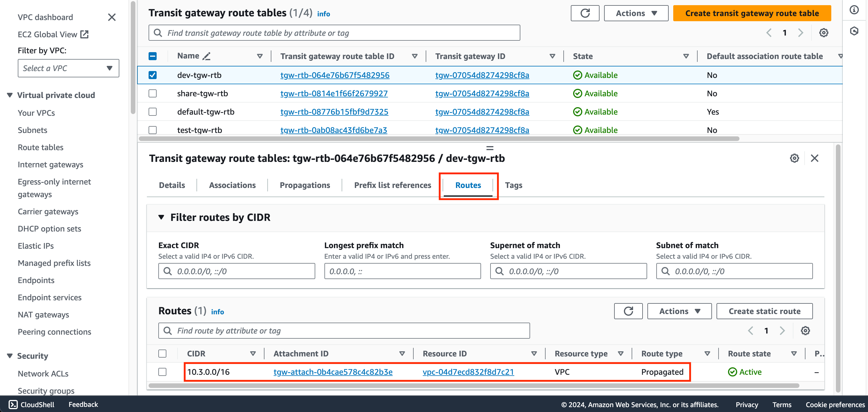Close the dev-tgw-rtb detail pane

[x=814, y=158]
